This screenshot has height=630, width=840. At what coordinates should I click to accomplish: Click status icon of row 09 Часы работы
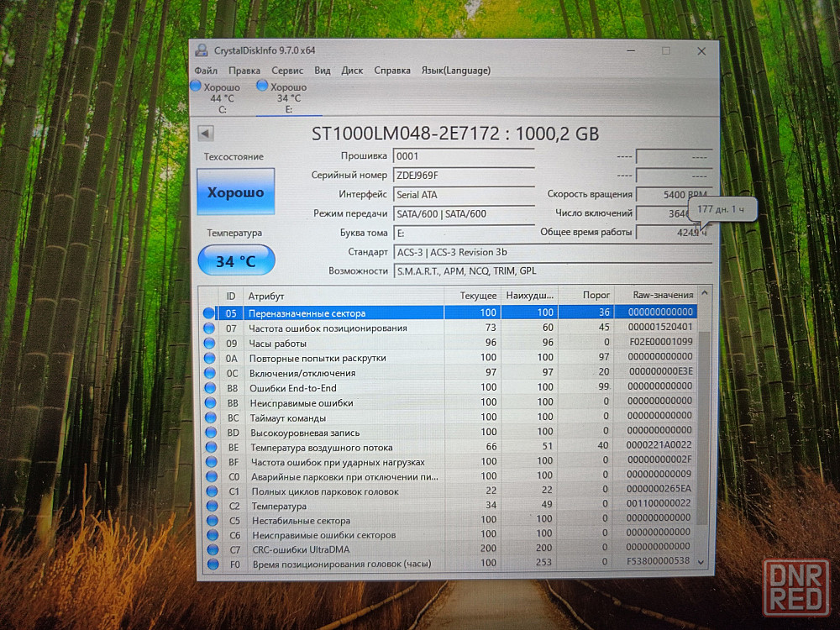coord(209,344)
